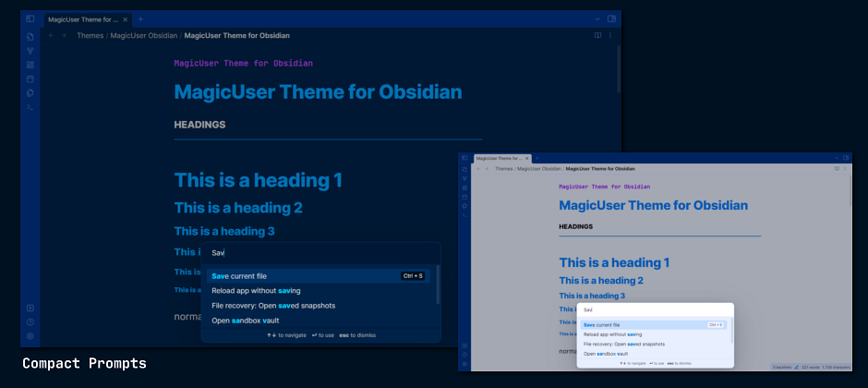This screenshot has height=388, width=868.
Task: Open command palette icon in dark ribbon
Action: pyautogui.click(x=30, y=107)
